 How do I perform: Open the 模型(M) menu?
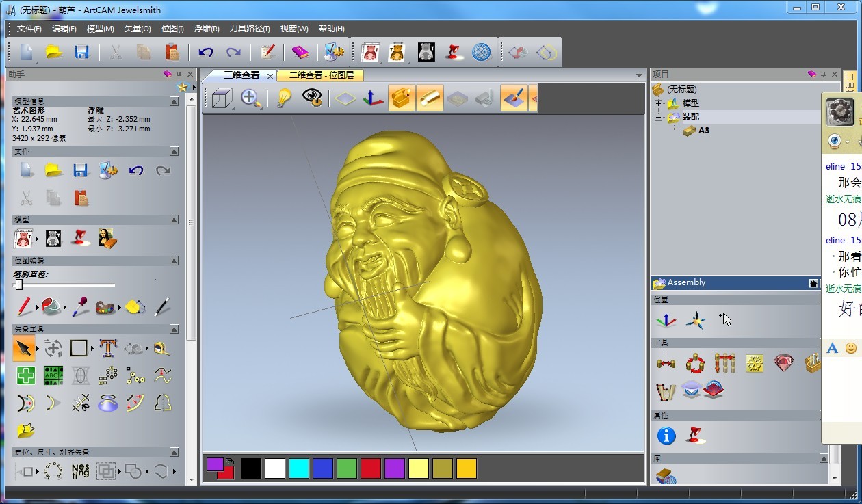click(101, 29)
